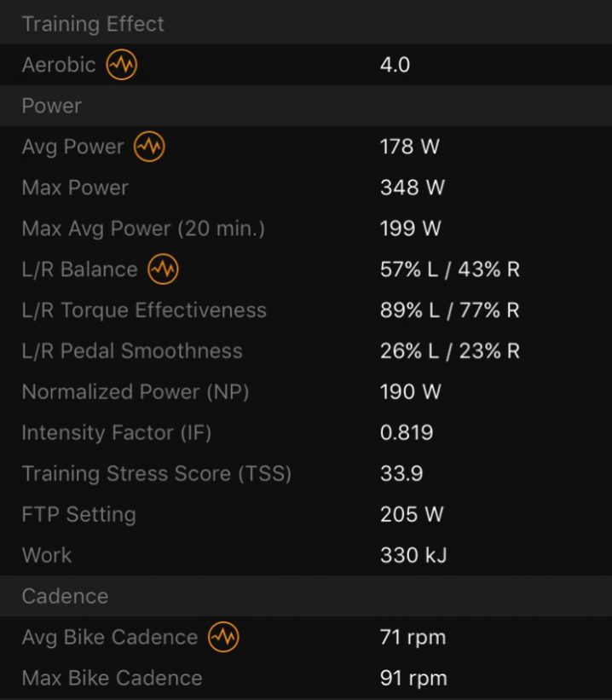
Task: Select the Cadence section header
Action: coord(306,596)
